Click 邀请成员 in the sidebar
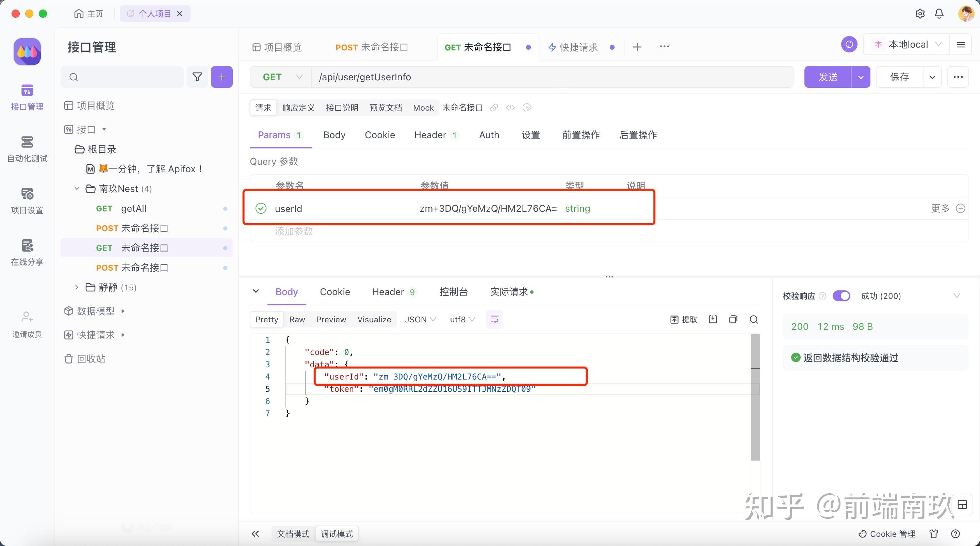 pyautogui.click(x=27, y=324)
